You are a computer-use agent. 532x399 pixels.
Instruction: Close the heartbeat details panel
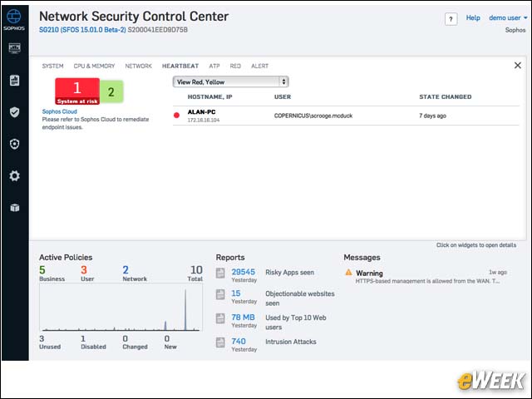coord(517,65)
